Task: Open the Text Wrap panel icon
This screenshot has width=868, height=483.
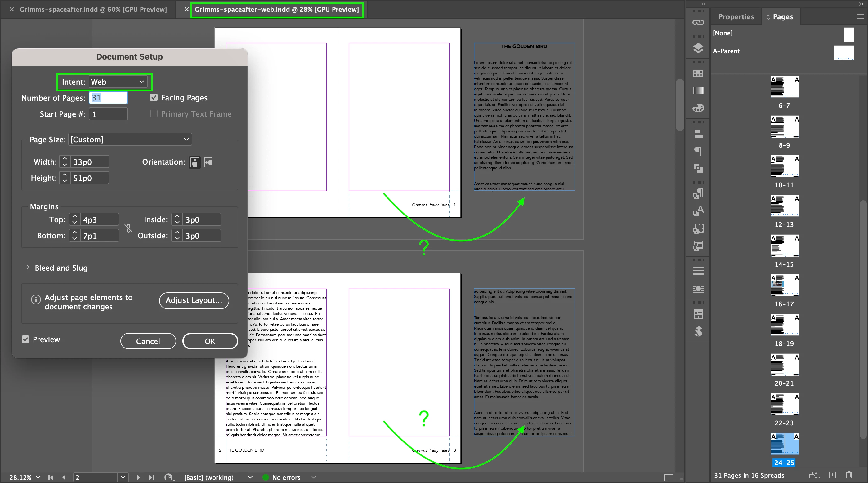Action: [698, 288]
